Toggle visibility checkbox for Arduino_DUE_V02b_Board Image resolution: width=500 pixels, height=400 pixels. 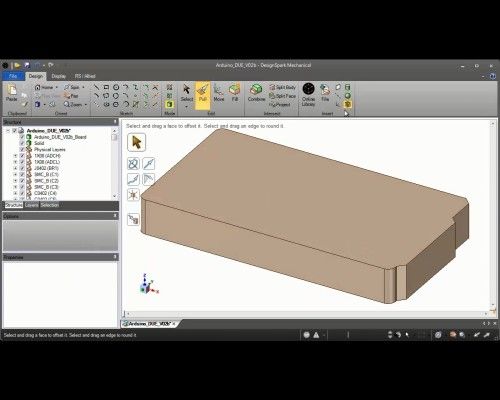pyautogui.click(x=22, y=137)
